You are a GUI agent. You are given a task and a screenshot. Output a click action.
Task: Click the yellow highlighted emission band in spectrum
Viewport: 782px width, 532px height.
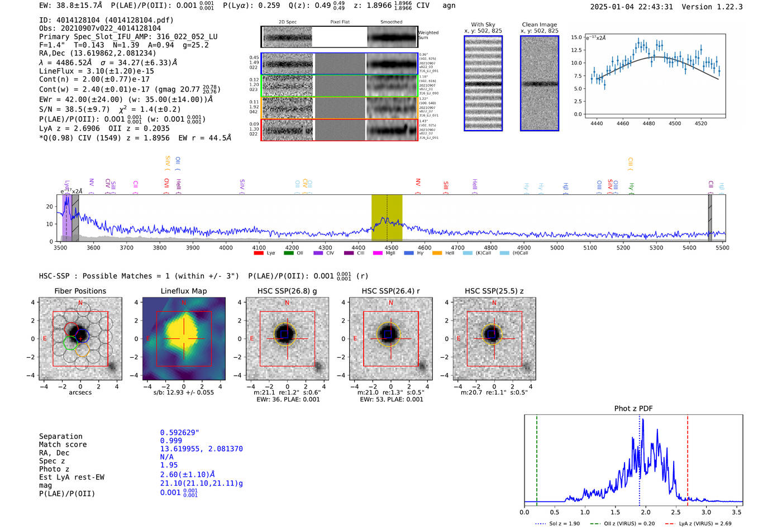387,218
